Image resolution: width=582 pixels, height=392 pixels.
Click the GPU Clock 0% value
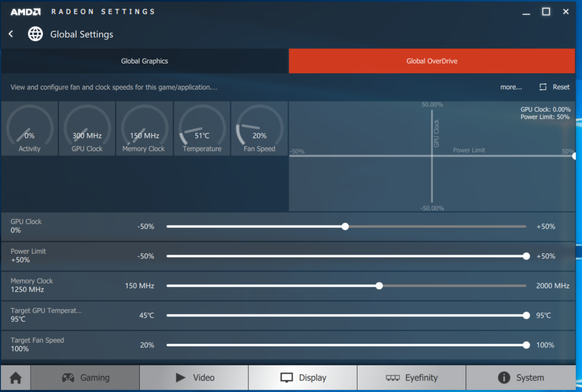point(15,230)
